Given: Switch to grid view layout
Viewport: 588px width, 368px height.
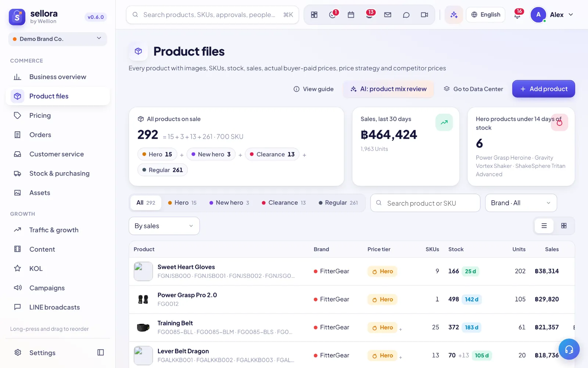Looking at the screenshot, I should (x=564, y=226).
